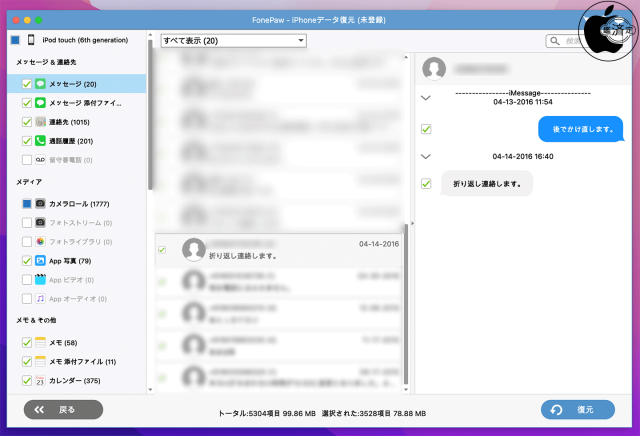
Task: Click the 'iPod touch (6th generation)' label
Action: [x=85, y=40]
